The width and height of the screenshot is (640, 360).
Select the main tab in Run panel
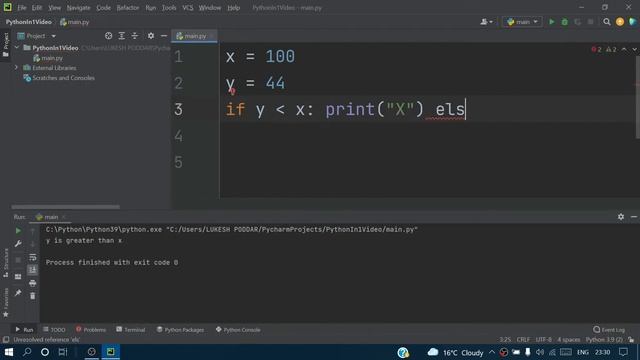[51, 217]
